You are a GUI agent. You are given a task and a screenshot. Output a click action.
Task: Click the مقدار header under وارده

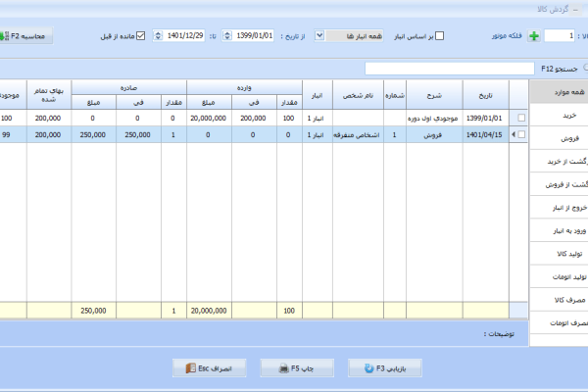[x=289, y=102]
